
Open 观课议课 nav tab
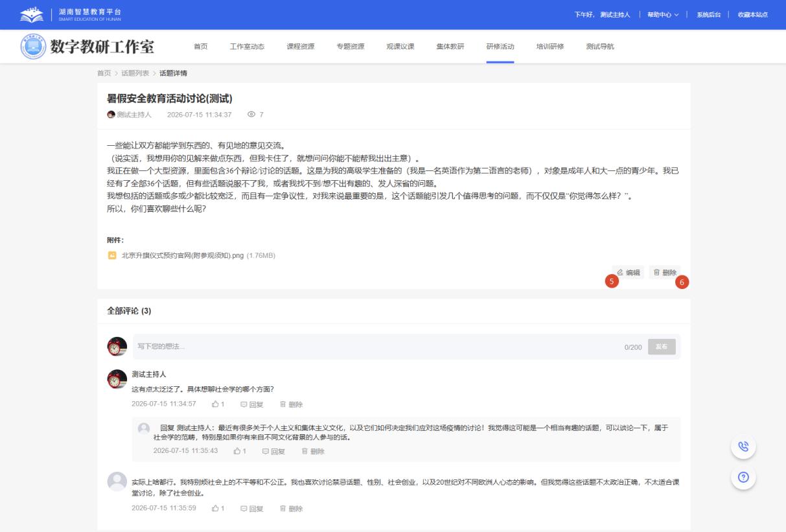(x=400, y=47)
